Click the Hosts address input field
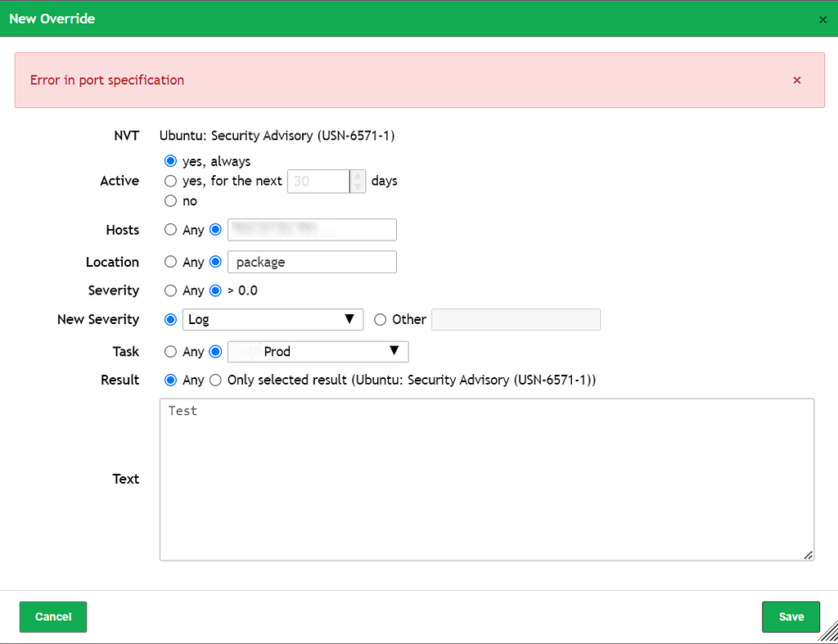Viewport: 838px width, 644px height. click(312, 230)
